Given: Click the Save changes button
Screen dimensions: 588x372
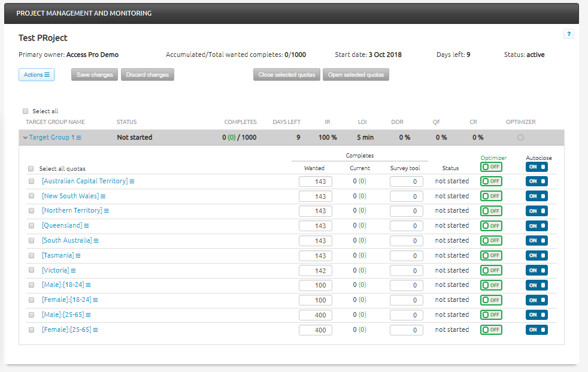Looking at the screenshot, I should click(95, 75).
